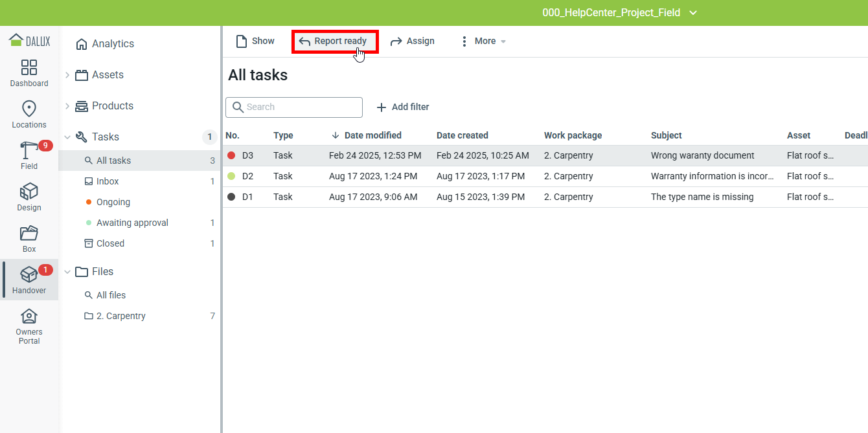The image size is (868, 433).
Task: Open the Box folder icon
Action: (x=29, y=234)
